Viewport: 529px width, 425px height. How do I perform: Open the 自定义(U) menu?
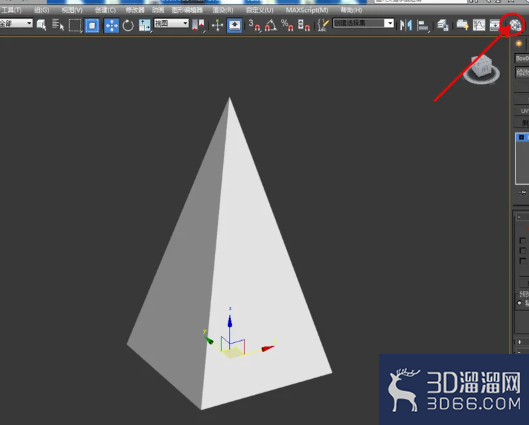point(259,10)
